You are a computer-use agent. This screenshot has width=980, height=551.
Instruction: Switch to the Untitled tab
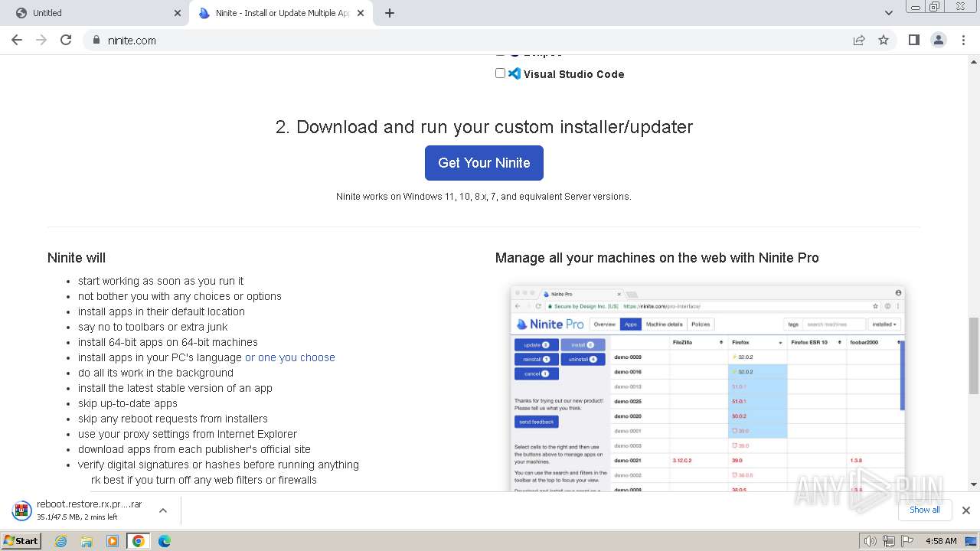pyautogui.click(x=96, y=13)
